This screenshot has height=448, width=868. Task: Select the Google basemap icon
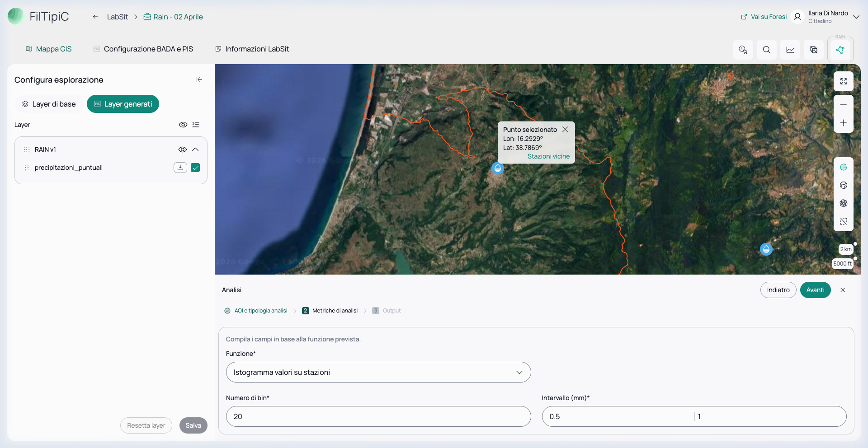tap(844, 167)
